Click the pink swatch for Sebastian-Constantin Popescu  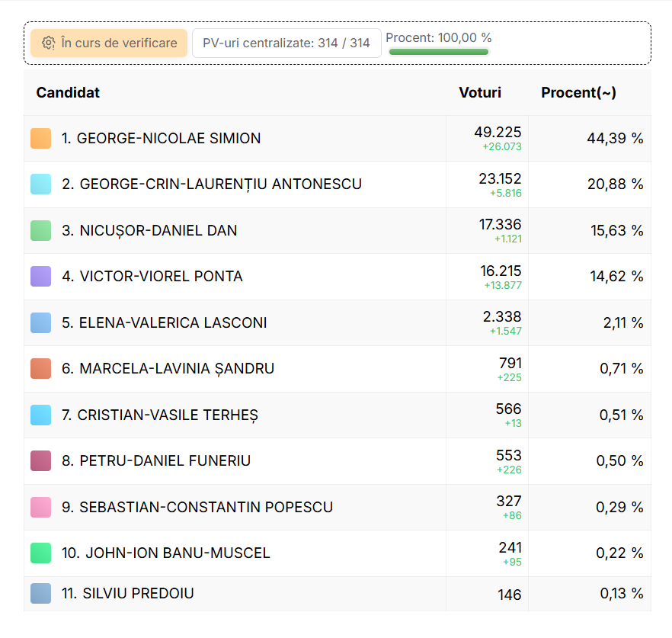pos(40,507)
